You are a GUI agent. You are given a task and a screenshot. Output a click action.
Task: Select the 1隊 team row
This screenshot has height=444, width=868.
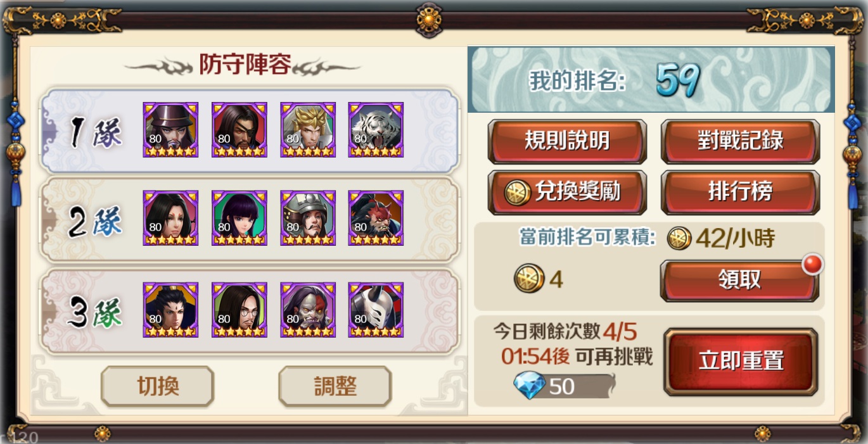point(249,130)
